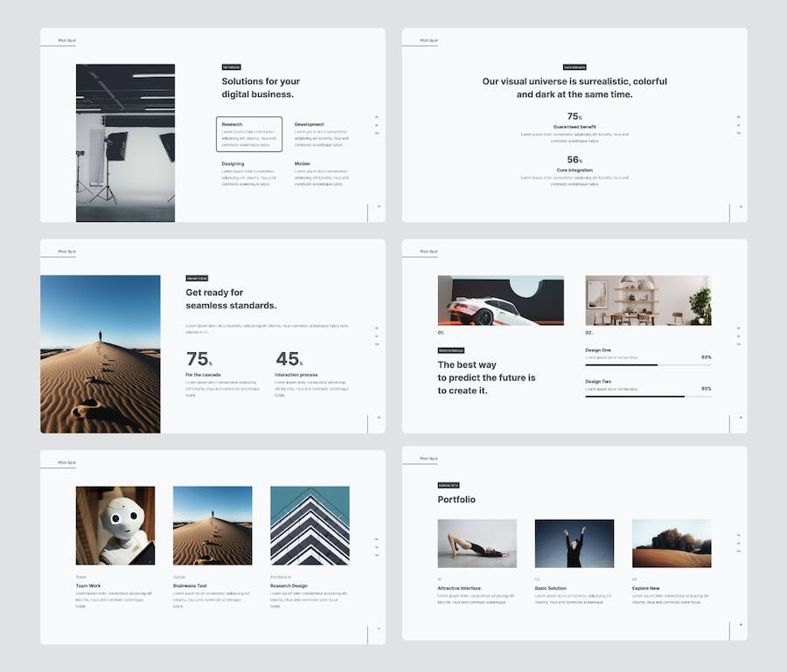Click the Team Work caption
This screenshot has width=787, height=672.
click(x=88, y=585)
